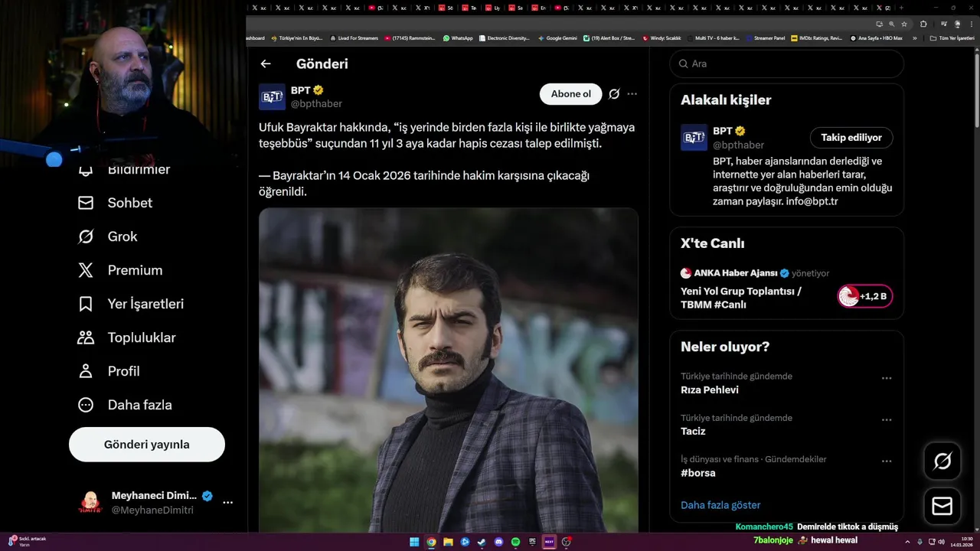Open Steam from the taskbar
The height and width of the screenshot is (551, 980).
click(x=482, y=542)
